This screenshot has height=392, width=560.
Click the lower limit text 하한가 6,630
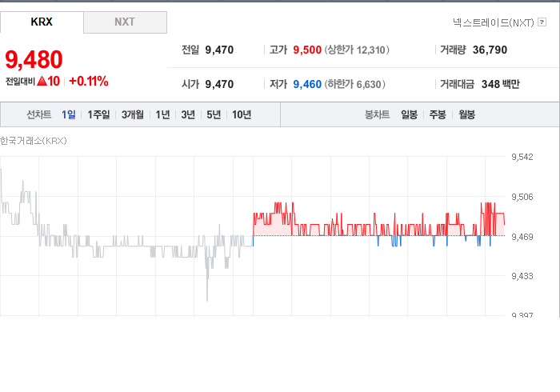click(355, 84)
